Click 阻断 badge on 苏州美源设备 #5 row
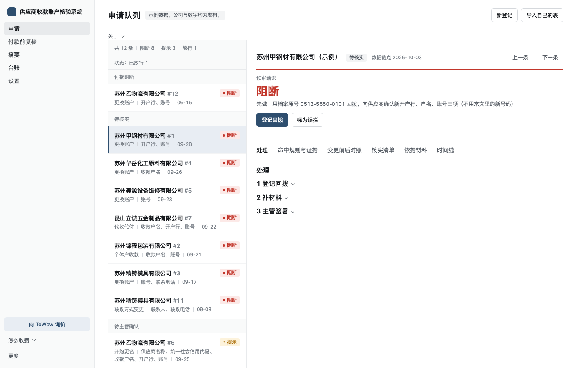The height and width of the screenshot is (368, 588). tap(229, 190)
